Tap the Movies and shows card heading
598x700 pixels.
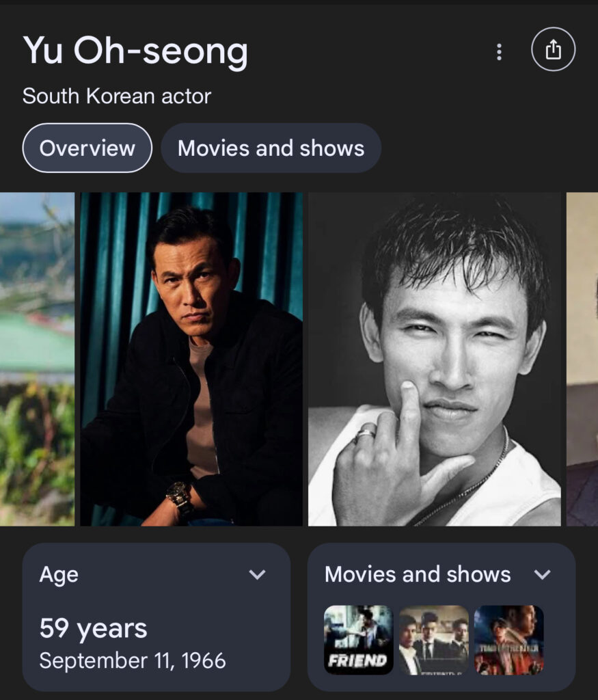point(418,575)
